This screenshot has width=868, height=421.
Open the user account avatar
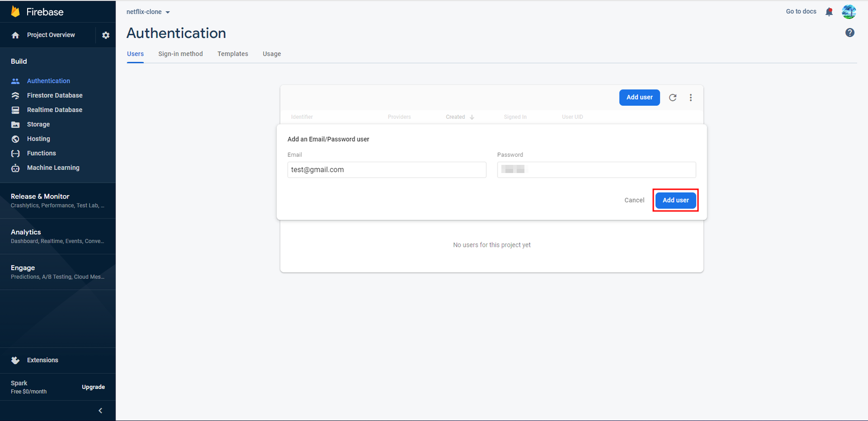pyautogui.click(x=849, y=11)
